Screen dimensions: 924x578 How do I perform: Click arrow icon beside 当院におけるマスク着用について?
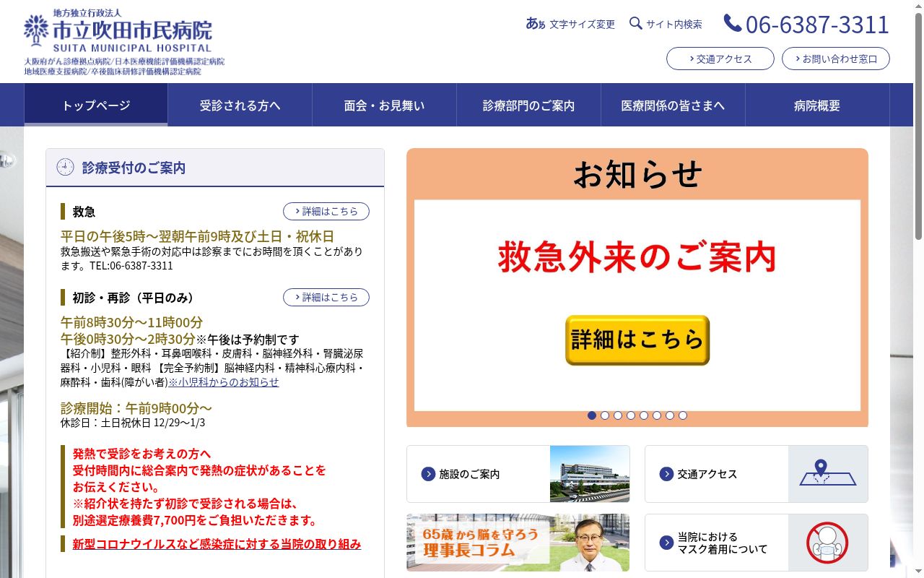666,543
